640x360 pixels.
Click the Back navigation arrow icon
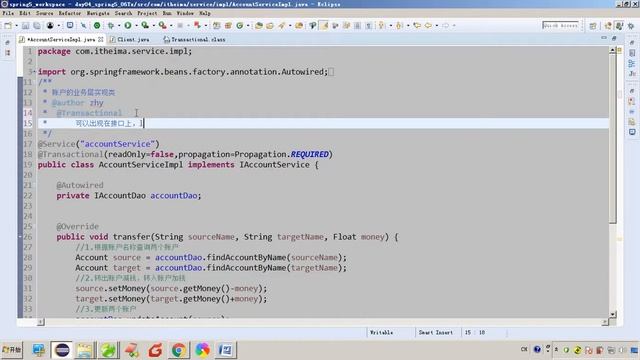point(428,25)
